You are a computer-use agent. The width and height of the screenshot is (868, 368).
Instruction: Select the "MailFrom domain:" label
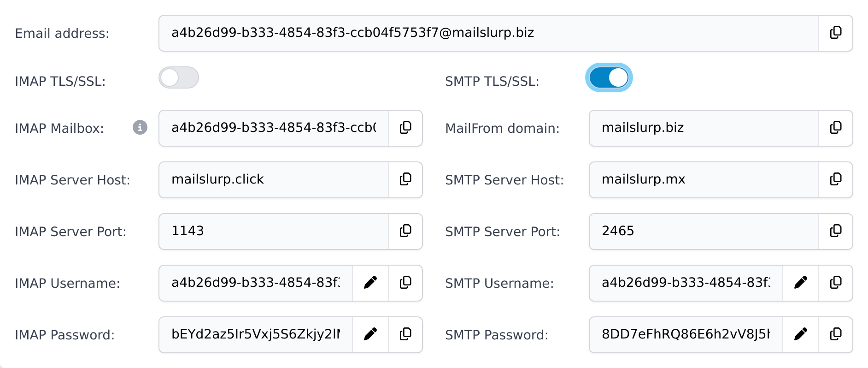pyautogui.click(x=502, y=128)
